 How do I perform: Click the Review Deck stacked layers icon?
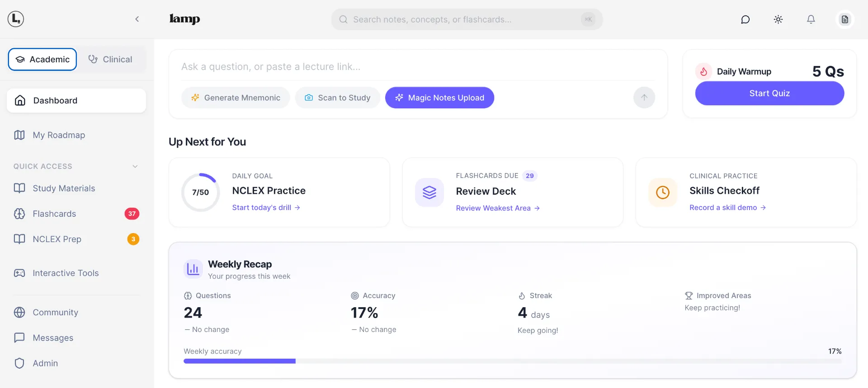429,192
